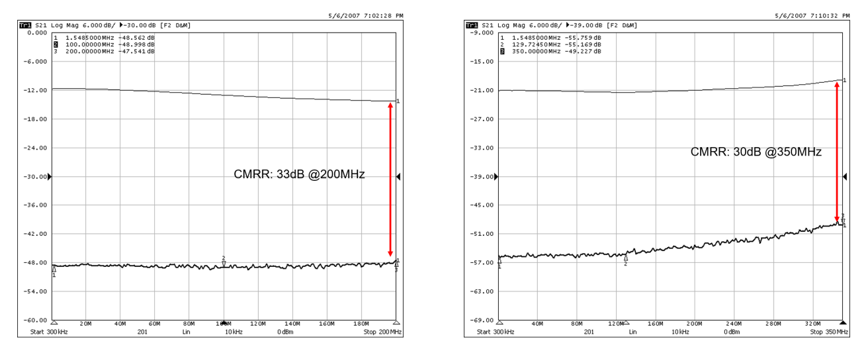The height and width of the screenshot is (355, 868).
Task: Click filled marker triangle at 100M on left axis
Action: click(x=224, y=323)
